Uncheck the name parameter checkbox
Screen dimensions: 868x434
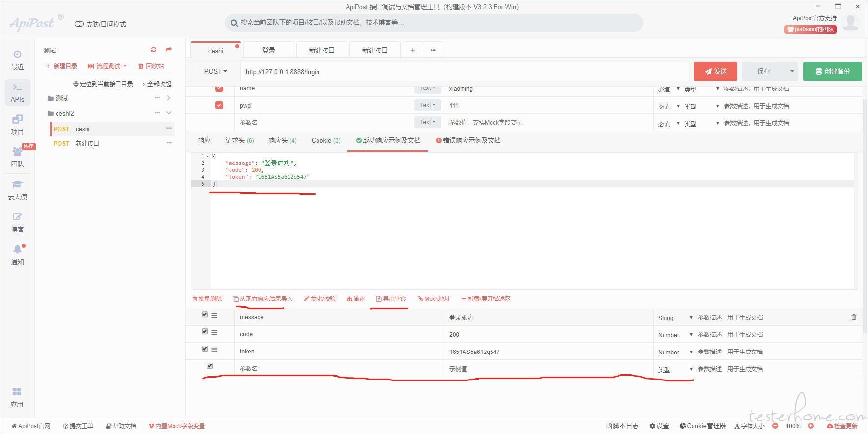[x=219, y=89]
